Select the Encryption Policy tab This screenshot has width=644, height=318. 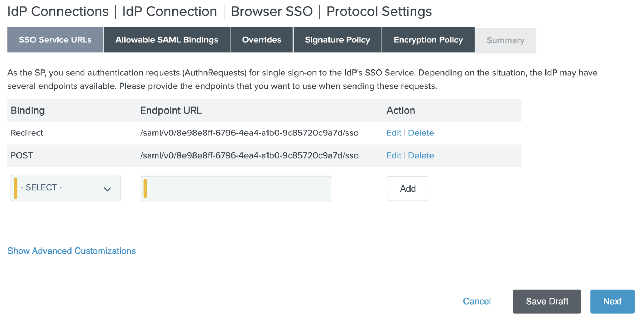tap(428, 40)
